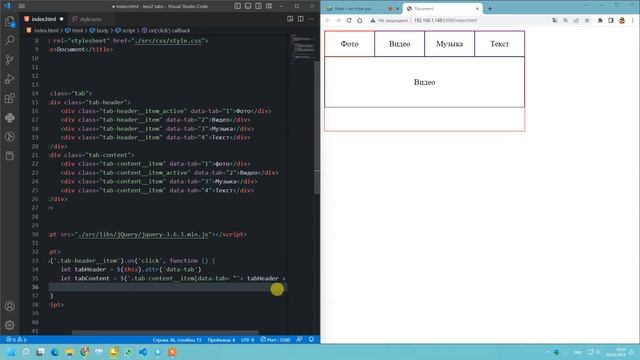This screenshot has width=640, height=360.
Task: Click the Видео tab on the web page
Action: tap(399, 44)
